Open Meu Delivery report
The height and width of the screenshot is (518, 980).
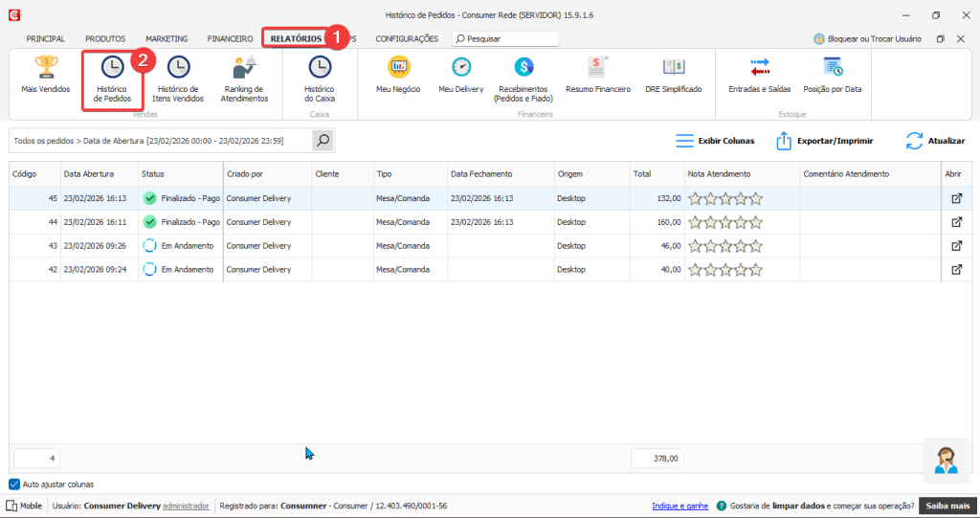pos(461,75)
